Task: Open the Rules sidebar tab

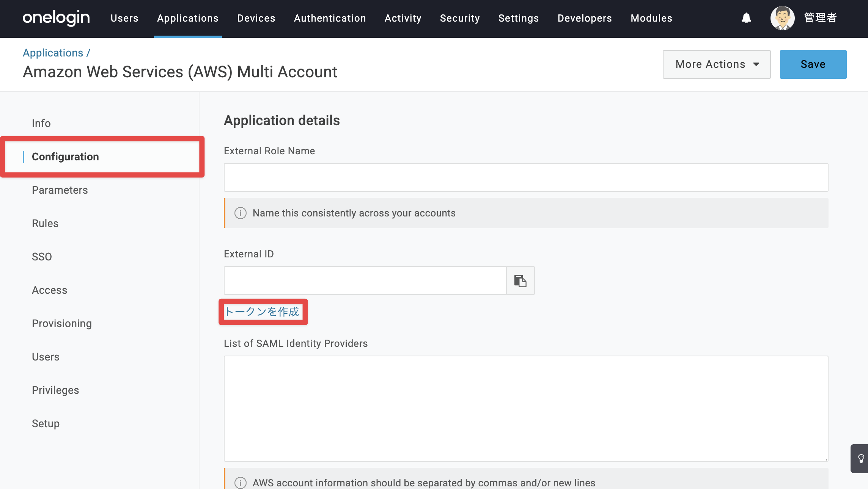Action: click(x=45, y=223)
